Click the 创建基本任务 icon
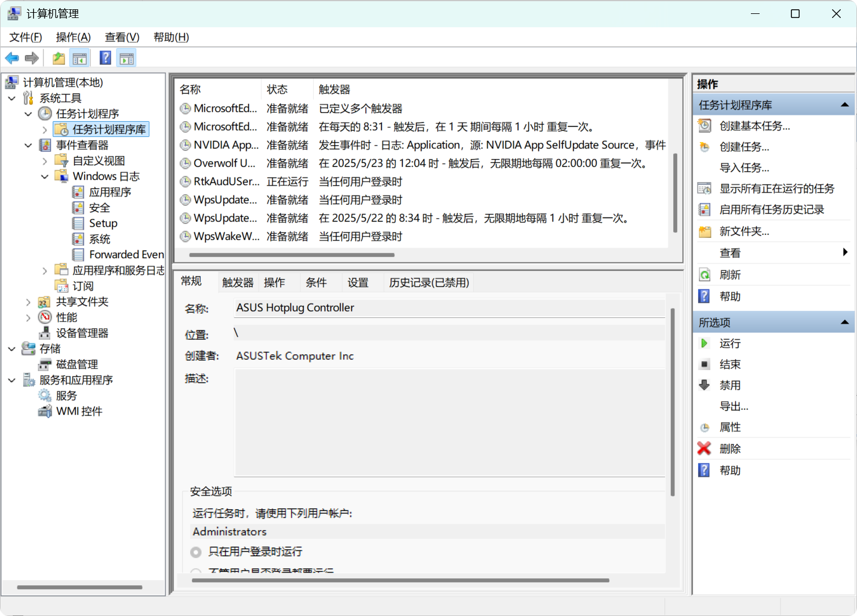 click(705, 126)
